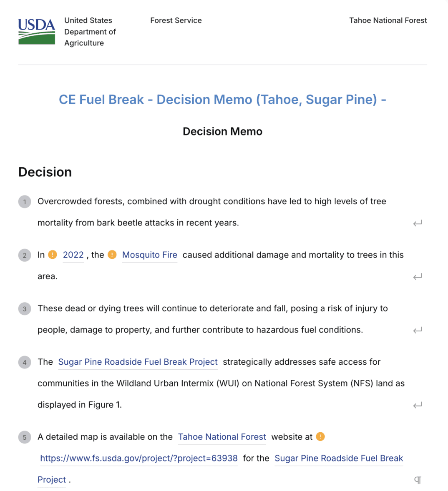The image size is (448, 491).
Task: Select paragraph number 5 badge
Action: [25, 437]
